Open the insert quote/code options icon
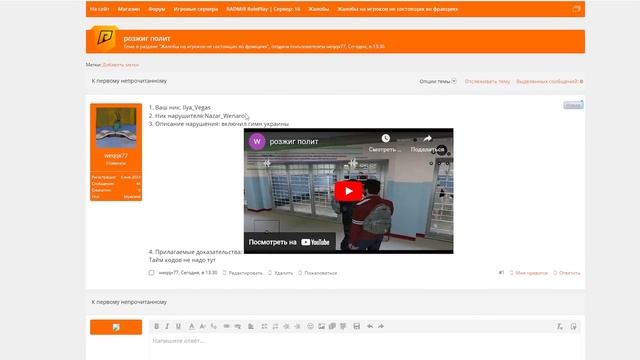This screenshot has height=360, width=640. [343, 326]
